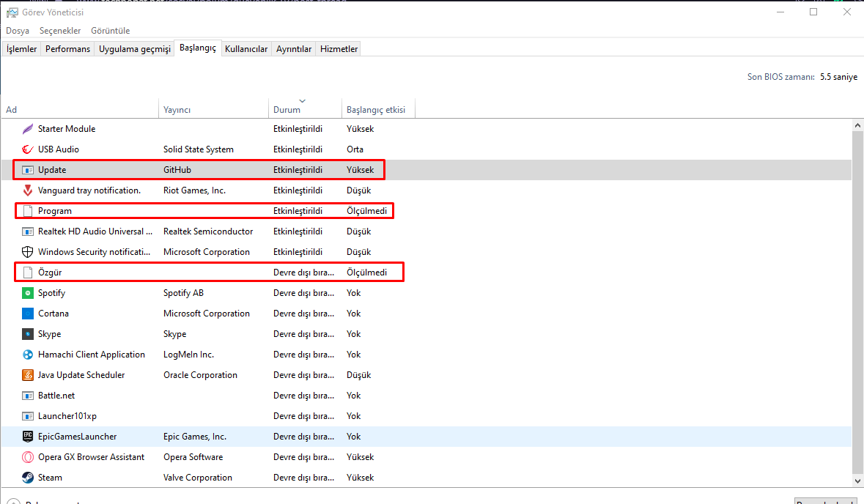
Task: Click Oracle Corporation publisher text
Action: point(200,375)
